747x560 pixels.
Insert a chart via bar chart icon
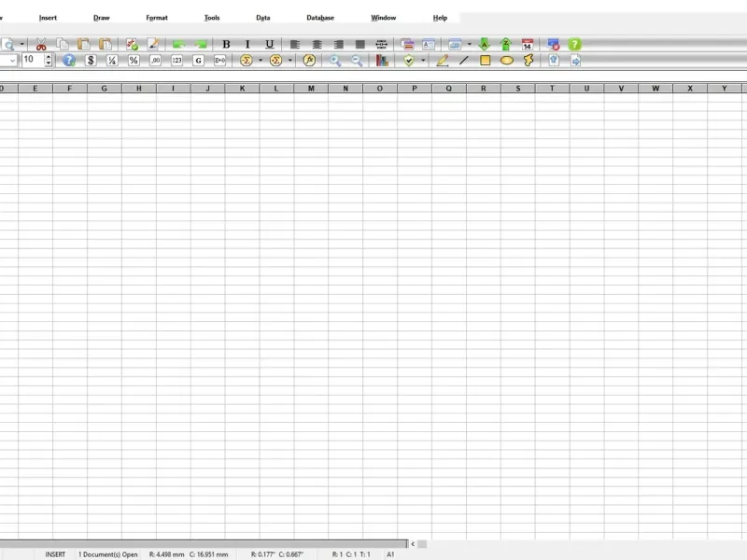click(382, 61)
